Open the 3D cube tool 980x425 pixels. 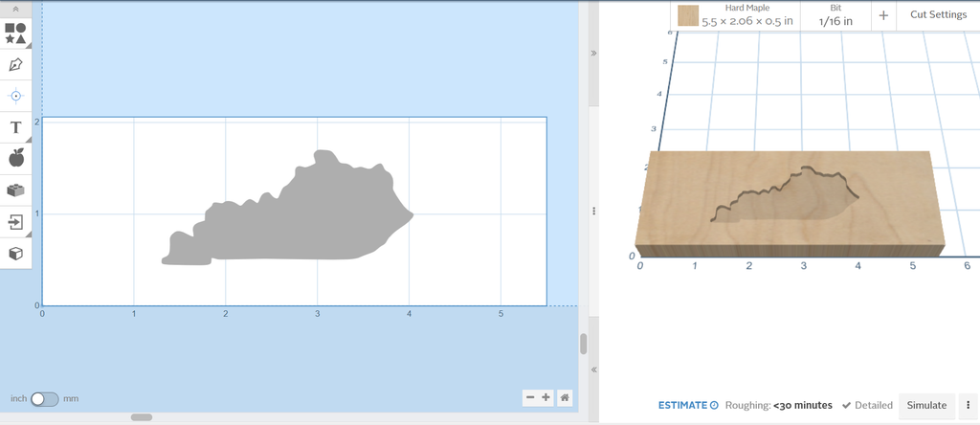pos(15,254)
